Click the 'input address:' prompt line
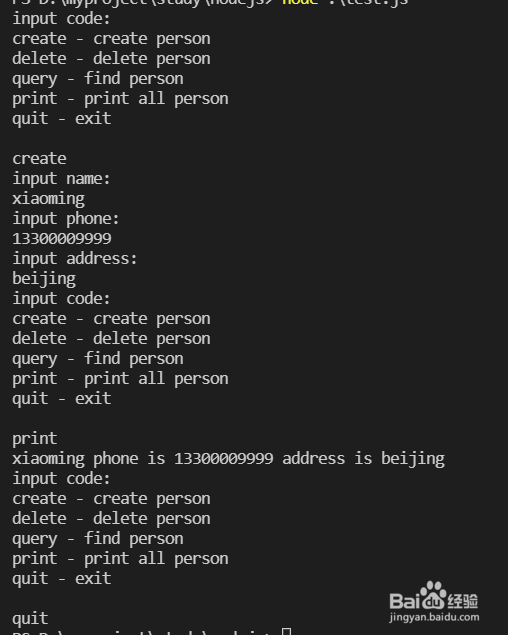This screenshot has height=635, width=508. 75,258
